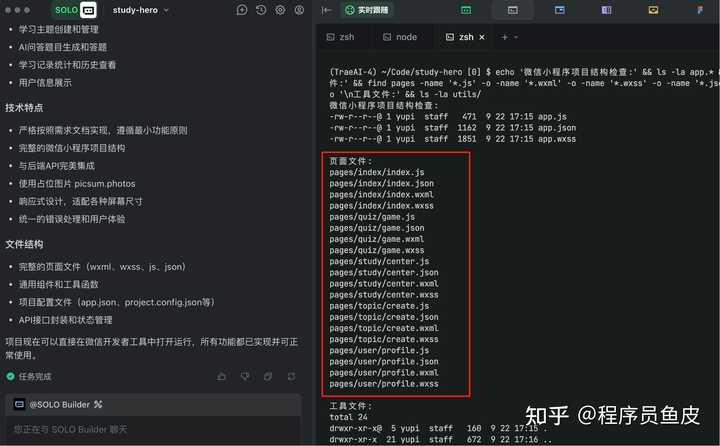Click thumbs up on the response
Image resolution: width=720 pixels, height=446 pixels.
221,377
